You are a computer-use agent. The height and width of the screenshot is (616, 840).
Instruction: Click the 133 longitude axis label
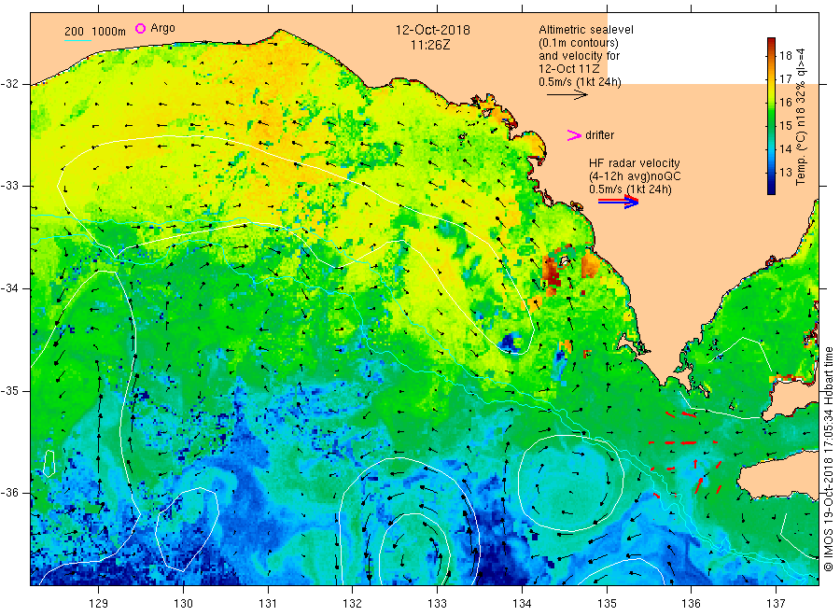437,604
